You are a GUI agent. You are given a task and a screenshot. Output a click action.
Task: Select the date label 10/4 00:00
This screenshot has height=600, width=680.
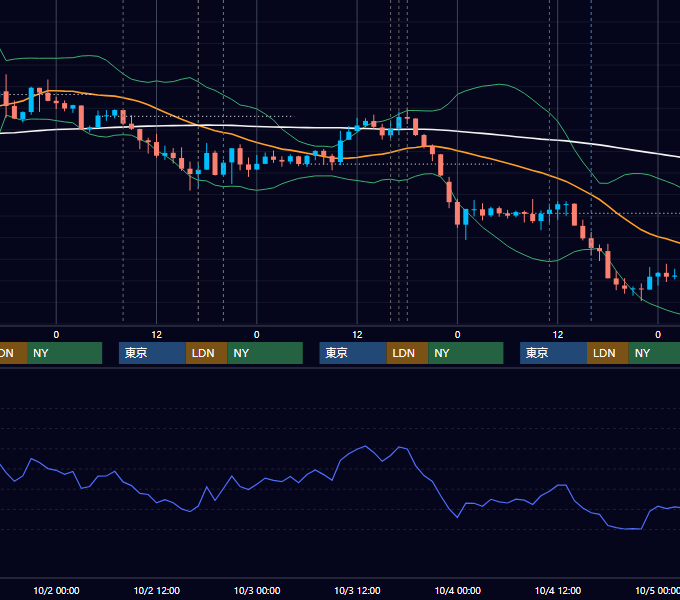pyautogui.click(x=458, y=590)
